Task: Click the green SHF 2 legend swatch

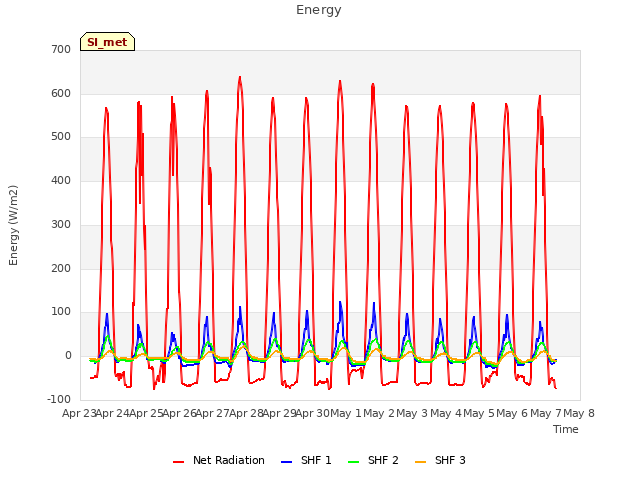Action: [353, 462]
